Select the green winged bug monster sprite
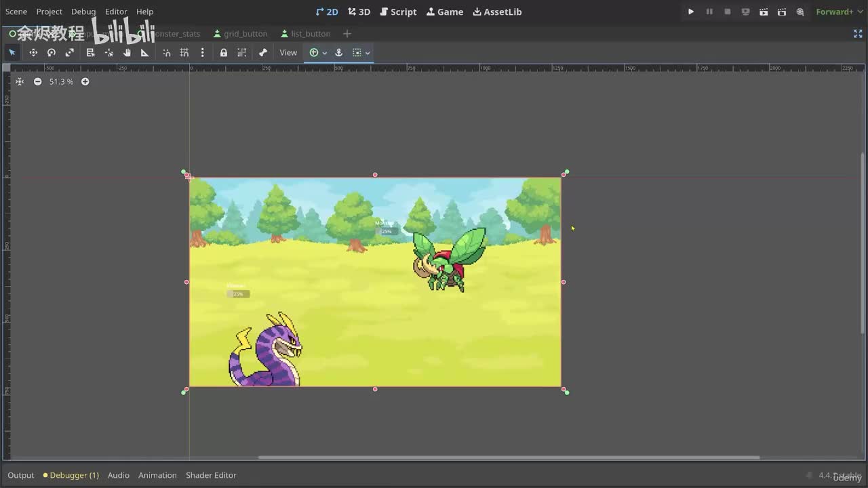 click(450, 260)
